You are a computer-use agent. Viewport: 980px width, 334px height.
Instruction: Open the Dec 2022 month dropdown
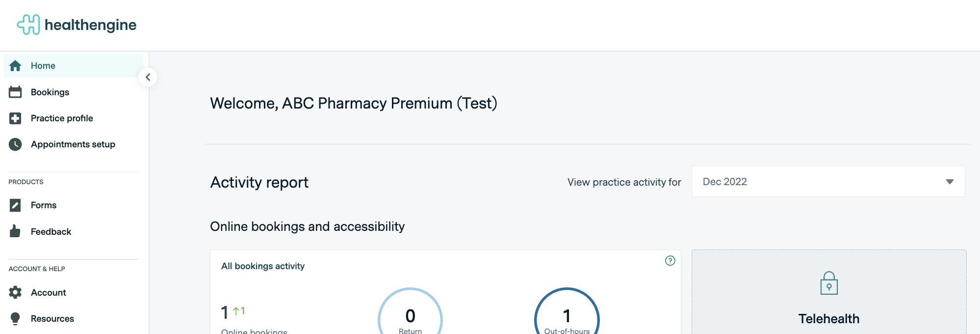click(827, 182)
